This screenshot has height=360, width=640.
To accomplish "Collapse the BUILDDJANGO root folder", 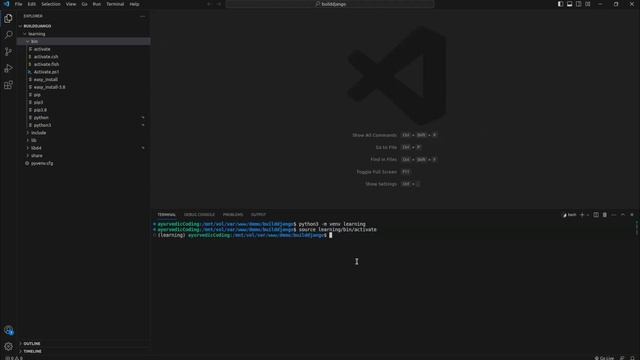I will pos(84,26).
